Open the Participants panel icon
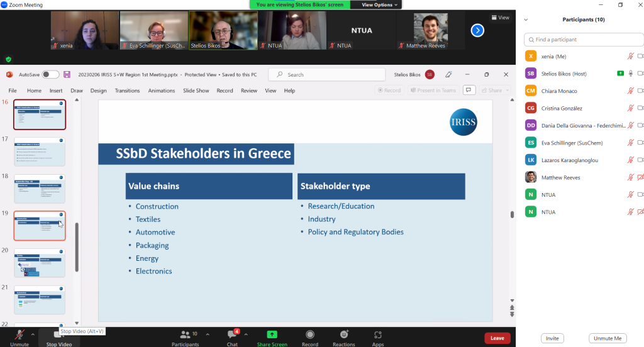 (186, 334)
